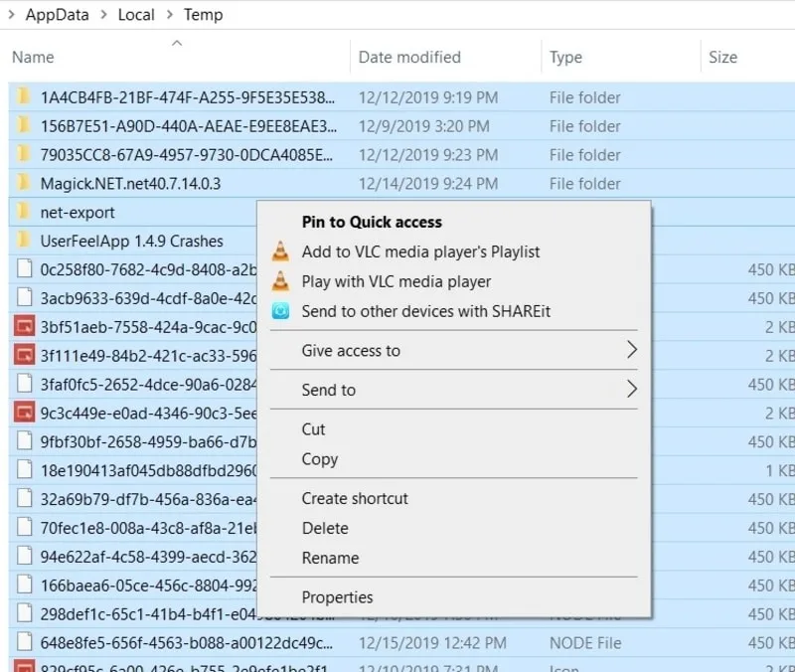Click folder icon of 79035CC8-67A9 folder

point(23,154)
